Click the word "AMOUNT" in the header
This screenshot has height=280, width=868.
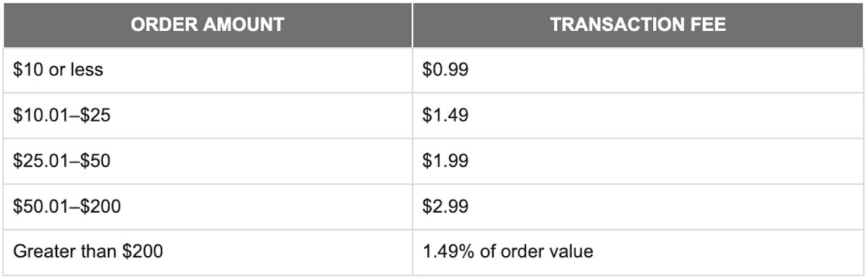pos(238,25)
